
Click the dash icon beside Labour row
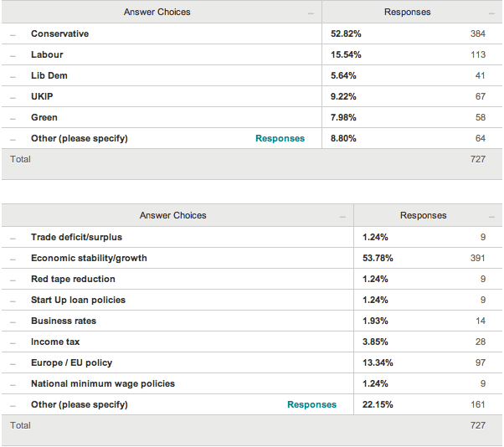13,55
